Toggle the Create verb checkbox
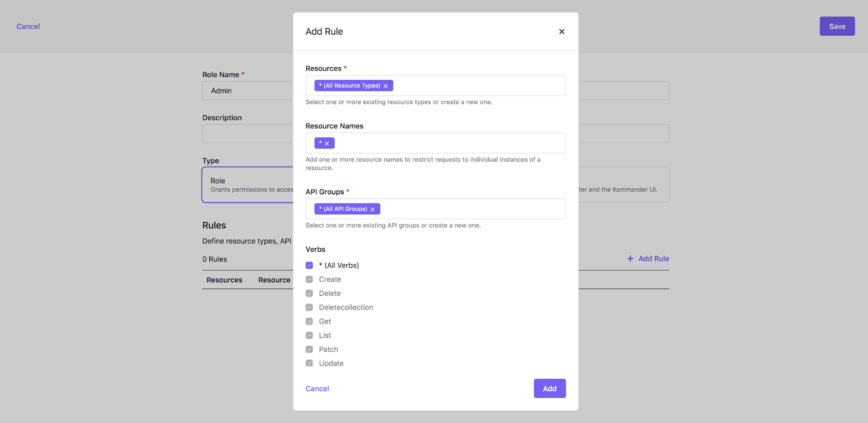 (x=309, y=279)
